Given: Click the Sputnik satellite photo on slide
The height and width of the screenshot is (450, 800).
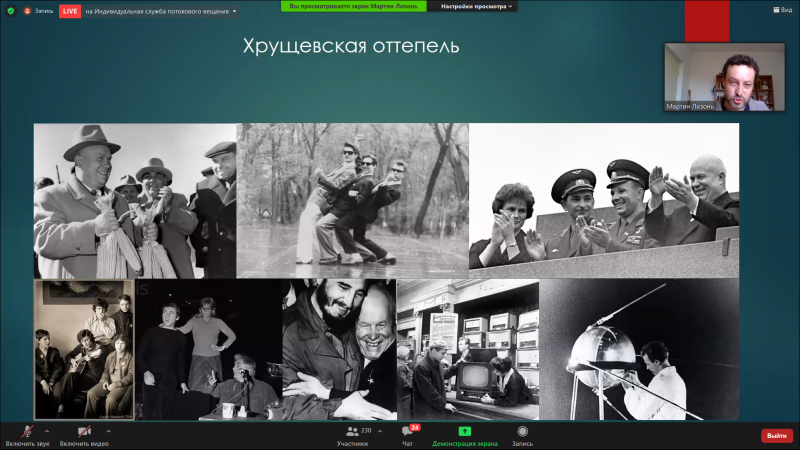Looking at the screenshot, I should point(638,349).
